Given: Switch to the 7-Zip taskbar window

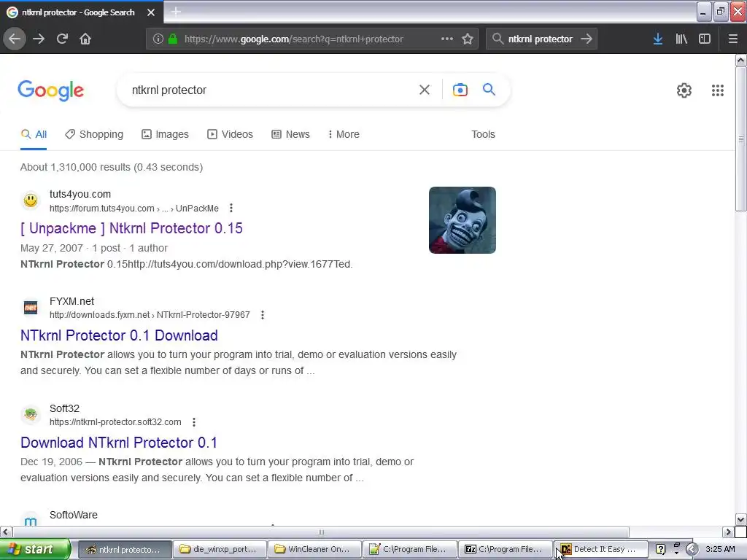Looking at the screenshot, I should [x=505, y=549].
